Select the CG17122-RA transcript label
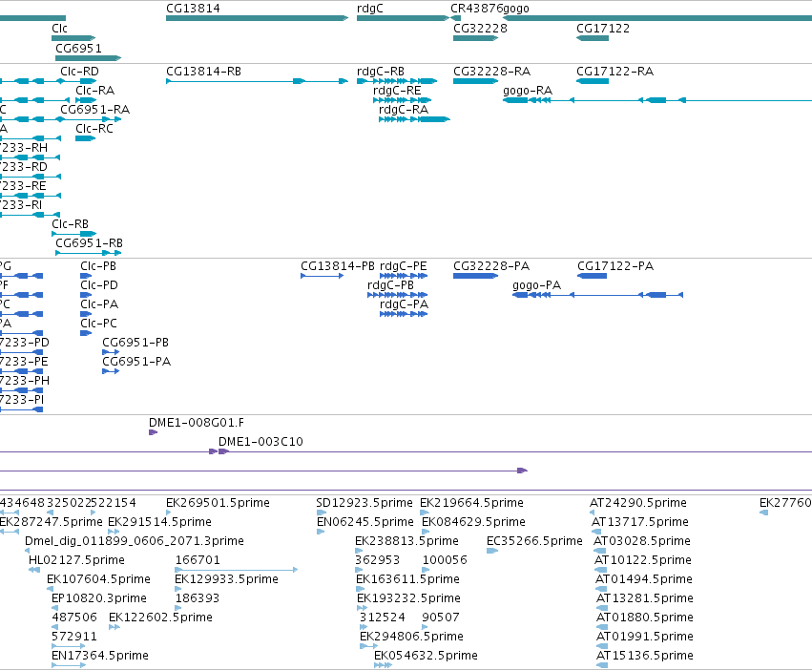Viewport: 812px width, 670px height. (x=614, y=72)
